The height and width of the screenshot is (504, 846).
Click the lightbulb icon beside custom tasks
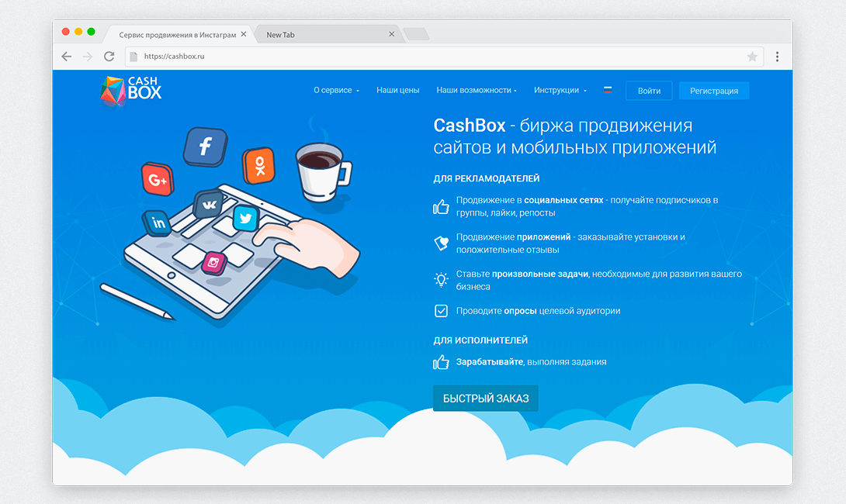click(x=441, y=279)
